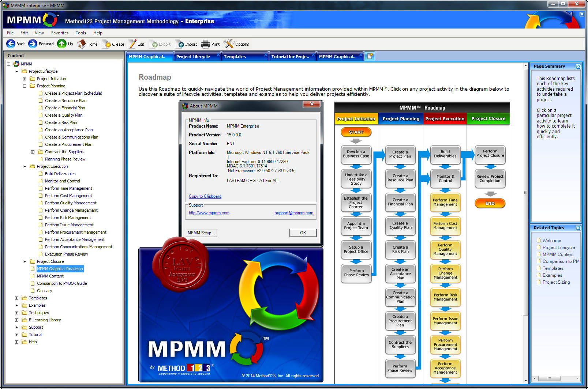
Task: Click the START node in roadmap
Action: 356,132
